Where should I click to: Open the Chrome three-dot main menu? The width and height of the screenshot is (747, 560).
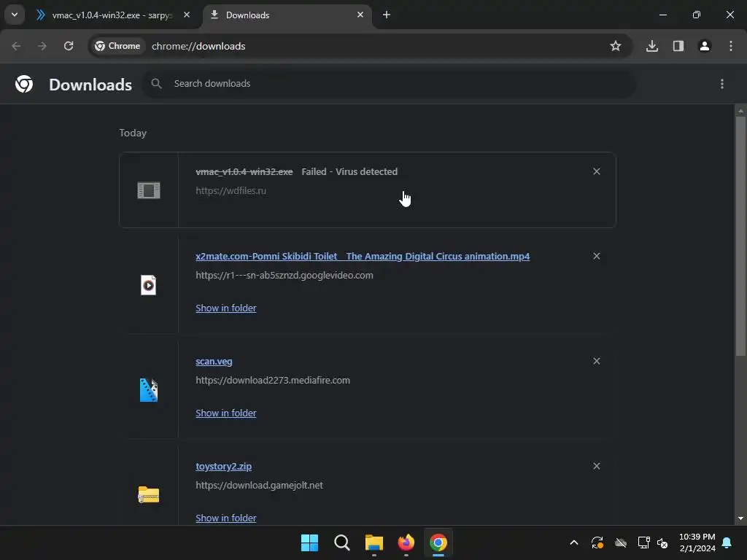(x=731, y=46)
